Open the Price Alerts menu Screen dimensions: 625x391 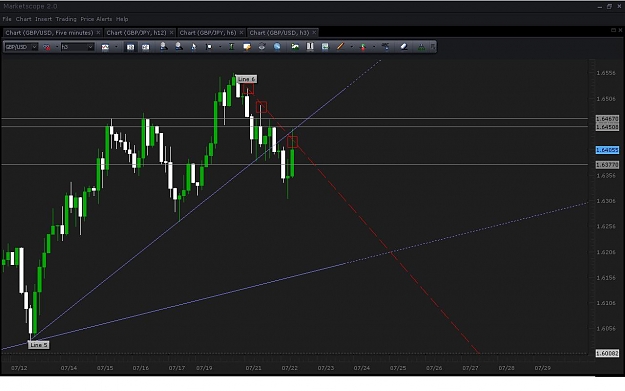click(96, 19)
